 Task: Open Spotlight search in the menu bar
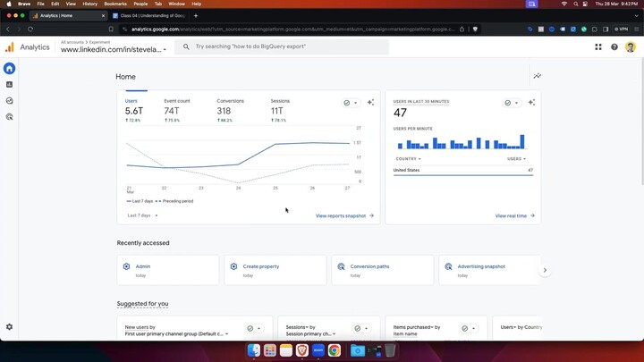(576, 4)
